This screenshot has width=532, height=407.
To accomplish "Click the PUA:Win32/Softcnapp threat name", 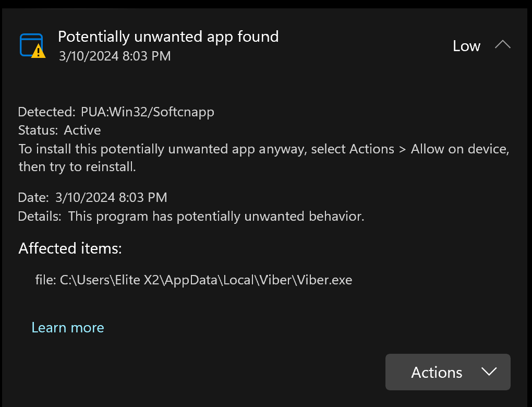I will tap(148, 112).
